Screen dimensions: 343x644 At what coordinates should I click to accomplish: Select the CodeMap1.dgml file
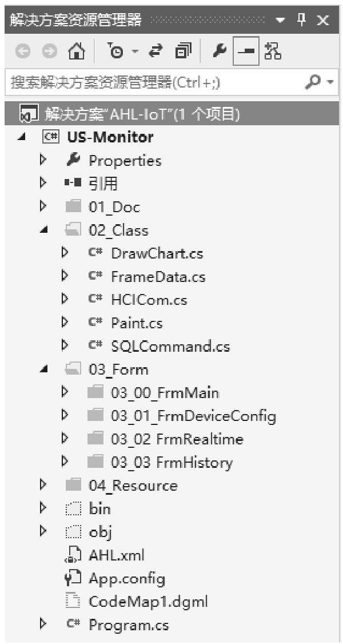148,601
